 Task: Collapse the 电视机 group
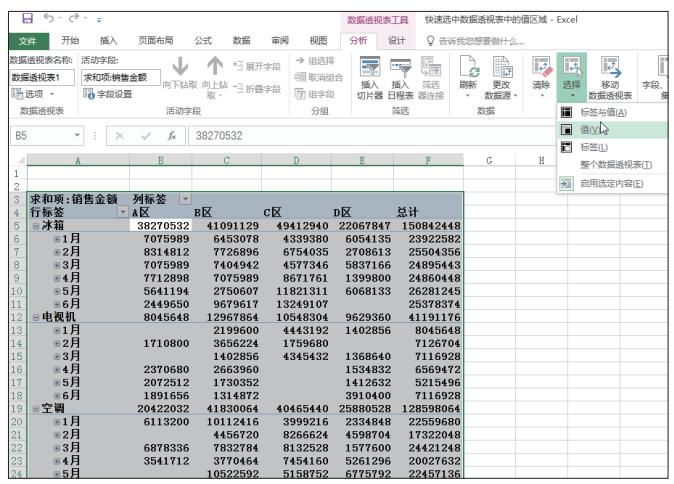[x=36, y=317]
